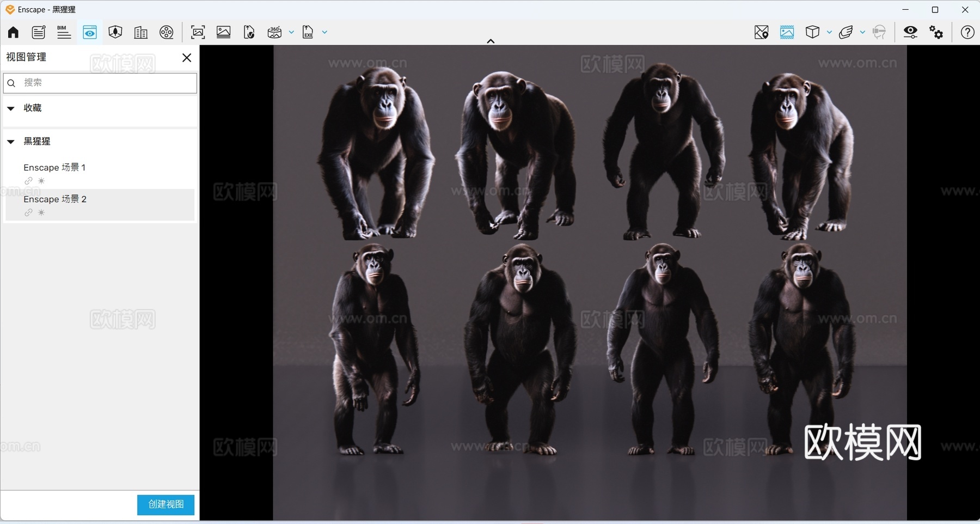980x524 pixels.
Task: Close the 视图管理 panel
Action: [187, 58]
